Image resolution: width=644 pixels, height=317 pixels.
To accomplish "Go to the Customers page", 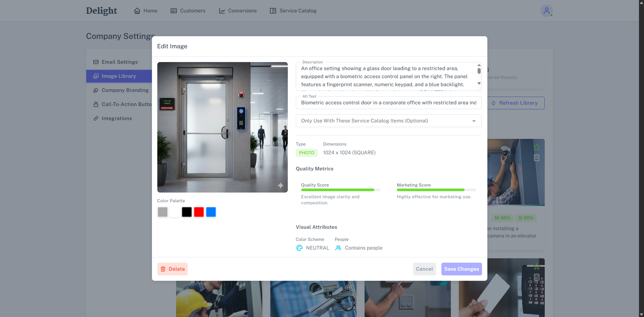I will [x=188, y=11].
